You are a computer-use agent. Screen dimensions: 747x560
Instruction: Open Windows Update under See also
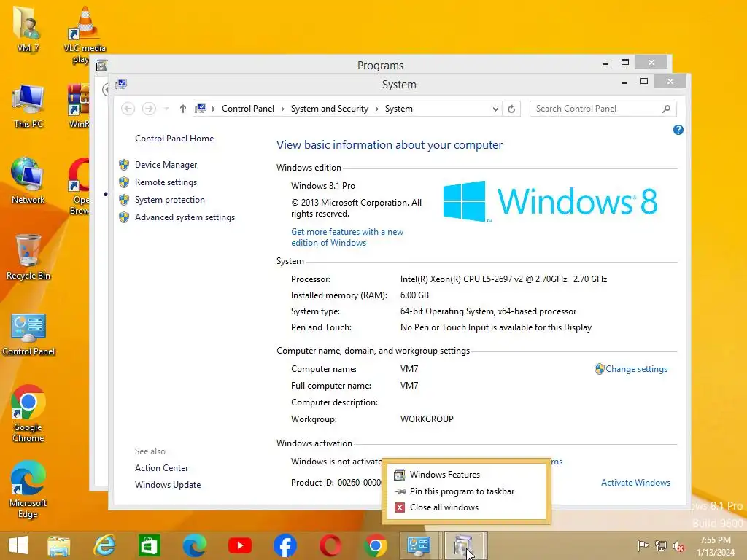point(168,485)
